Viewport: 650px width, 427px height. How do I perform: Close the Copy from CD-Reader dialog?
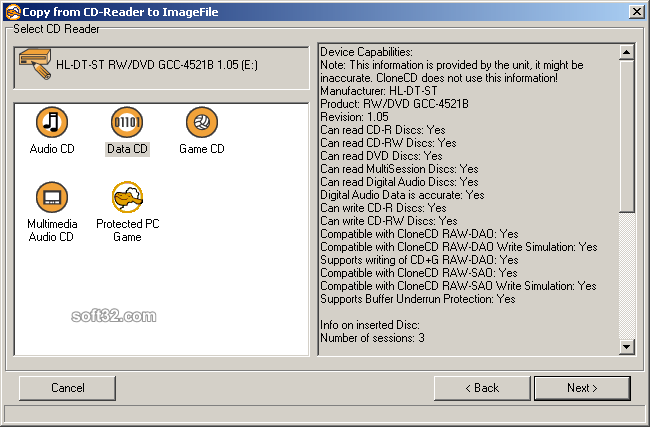coord(636,12)
